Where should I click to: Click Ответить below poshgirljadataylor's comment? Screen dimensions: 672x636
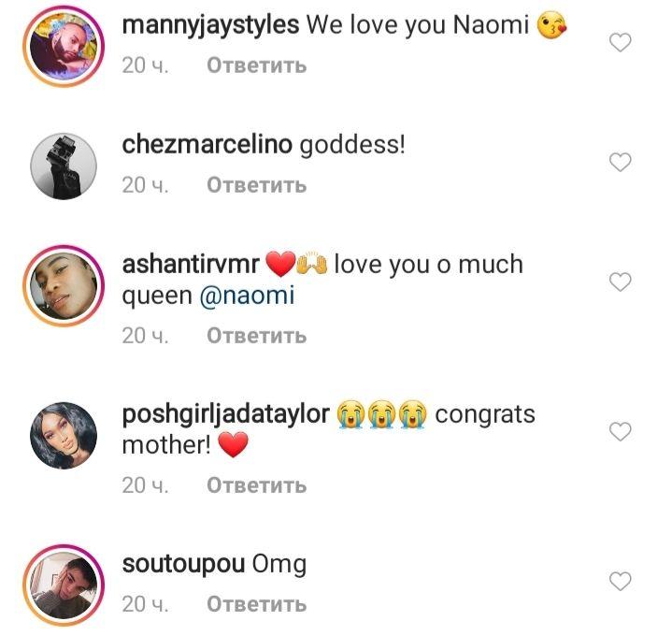pyautogui.click(x=256, y=484)
